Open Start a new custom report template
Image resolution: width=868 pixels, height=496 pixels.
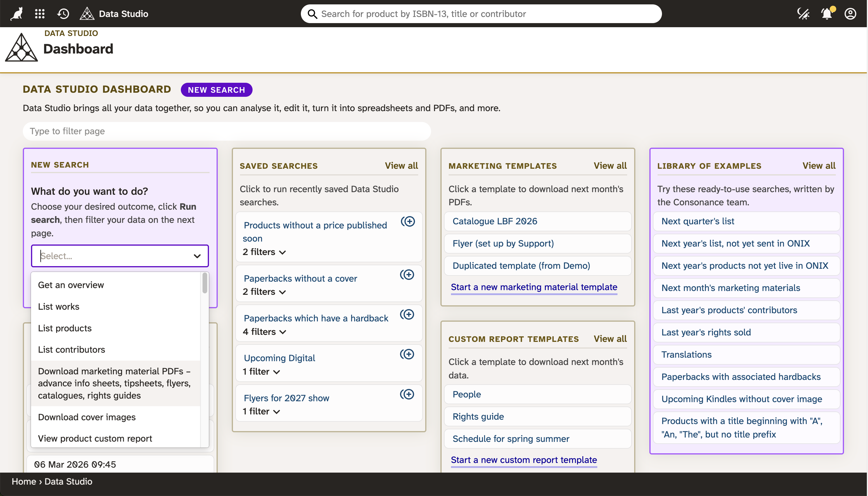tap(524, 459)
